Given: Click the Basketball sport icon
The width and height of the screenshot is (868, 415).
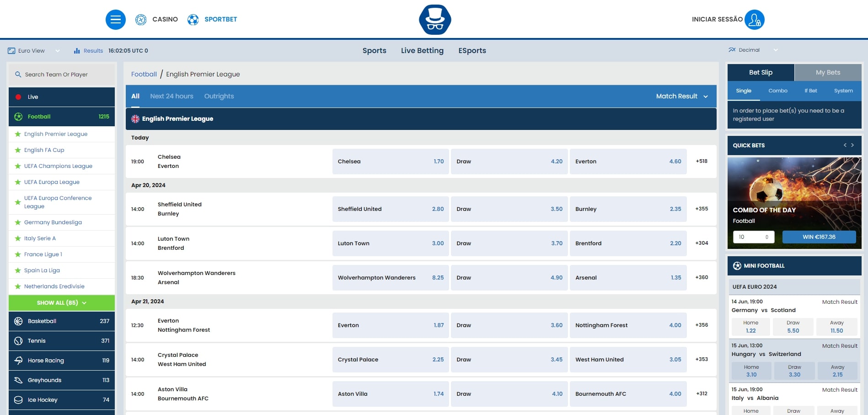Looking at the screenshot, I should click(x=18, y=321).
